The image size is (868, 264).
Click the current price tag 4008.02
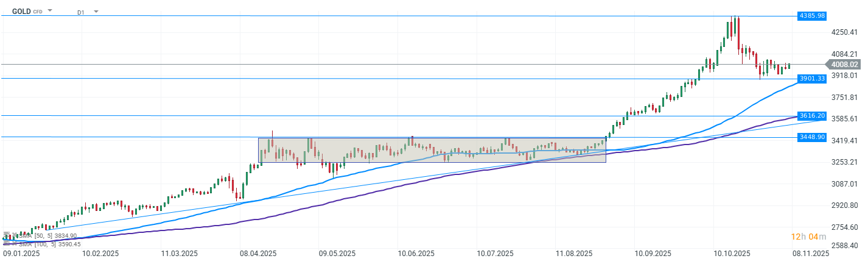843,64
